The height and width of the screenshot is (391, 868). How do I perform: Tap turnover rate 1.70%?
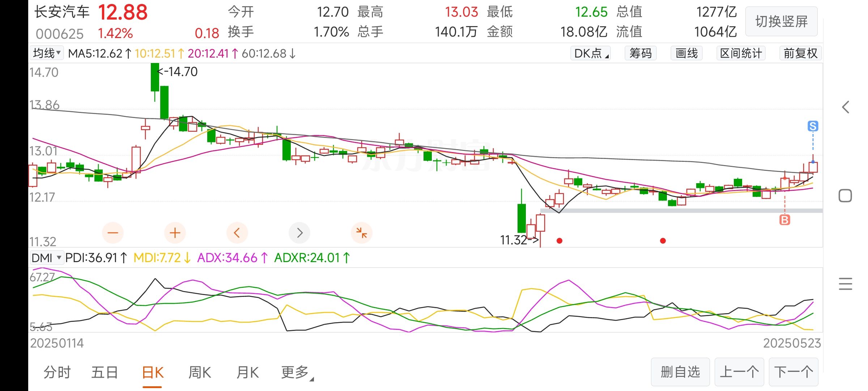pos(331,32)
